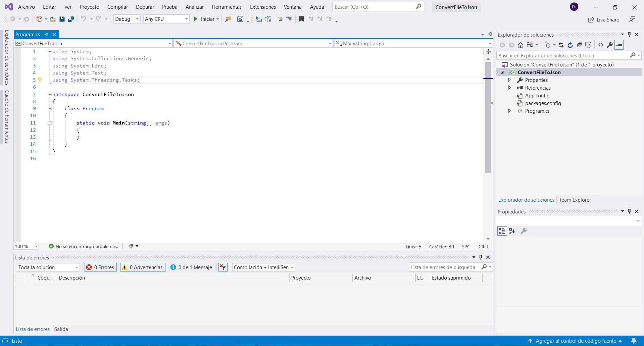The width and height of the screenshot is (644, 346).
Task: Click the lightbulb quick actions icon
Action: 40,80
